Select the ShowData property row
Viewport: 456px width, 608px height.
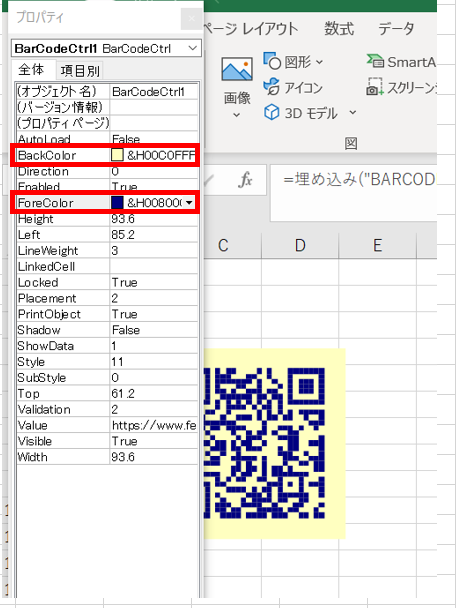click(107, 346)
